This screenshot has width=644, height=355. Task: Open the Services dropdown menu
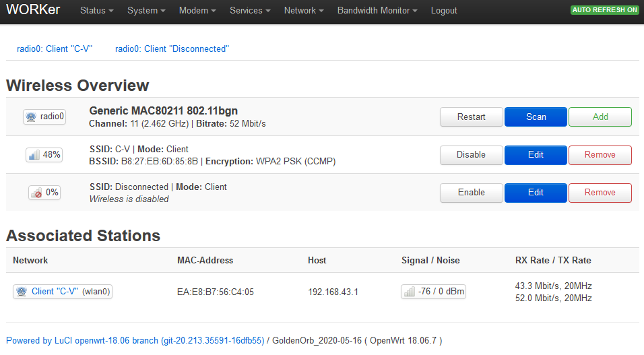pos(249,11)
